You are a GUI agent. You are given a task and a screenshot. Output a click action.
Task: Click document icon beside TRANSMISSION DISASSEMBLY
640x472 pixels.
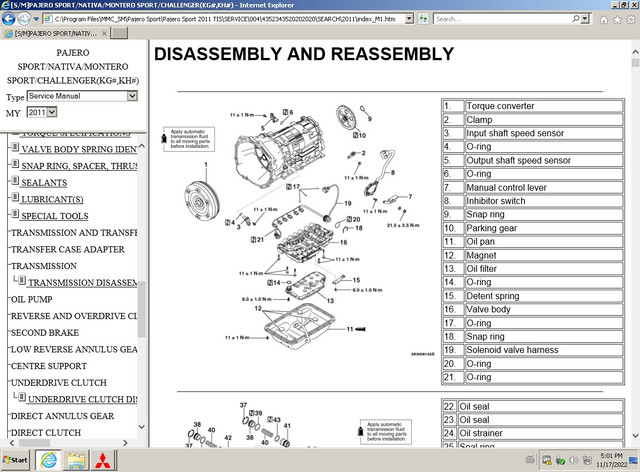22,281
